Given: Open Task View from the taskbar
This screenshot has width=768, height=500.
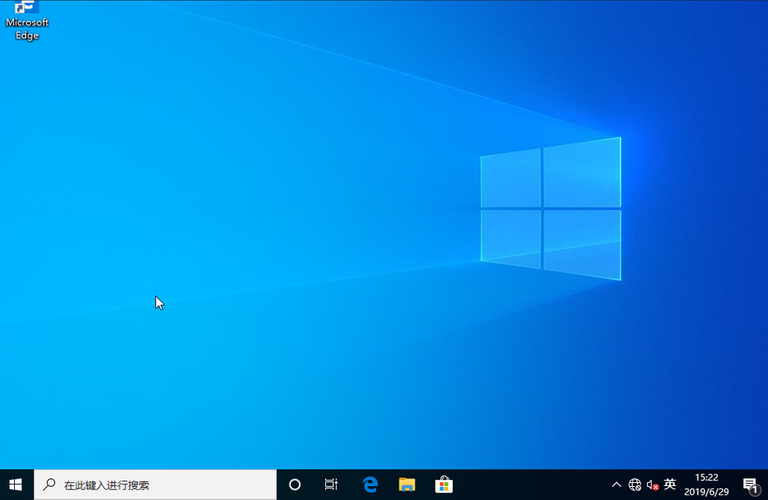Looking at the screenshot, I should coord(331,484).
